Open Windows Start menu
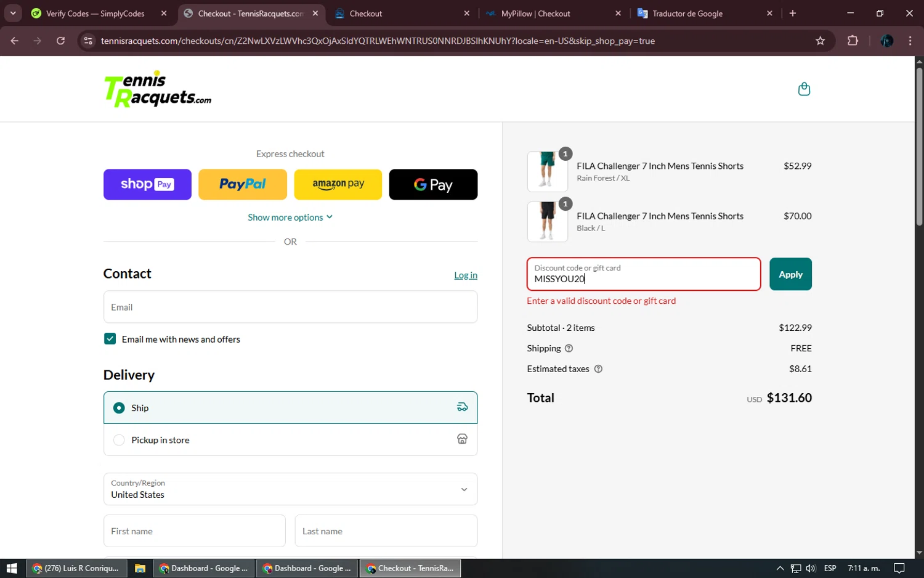 point(12,568)
